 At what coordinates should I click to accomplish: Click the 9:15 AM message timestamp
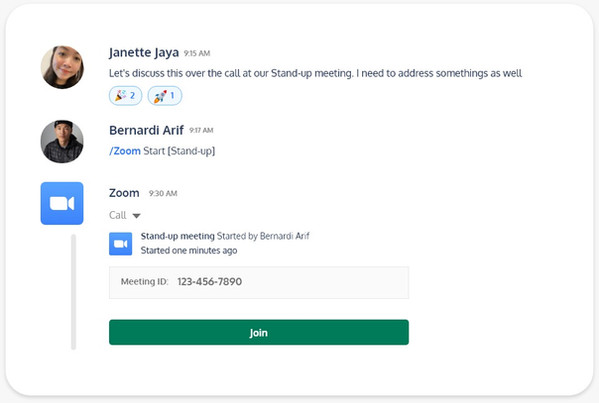pos(197,53)
